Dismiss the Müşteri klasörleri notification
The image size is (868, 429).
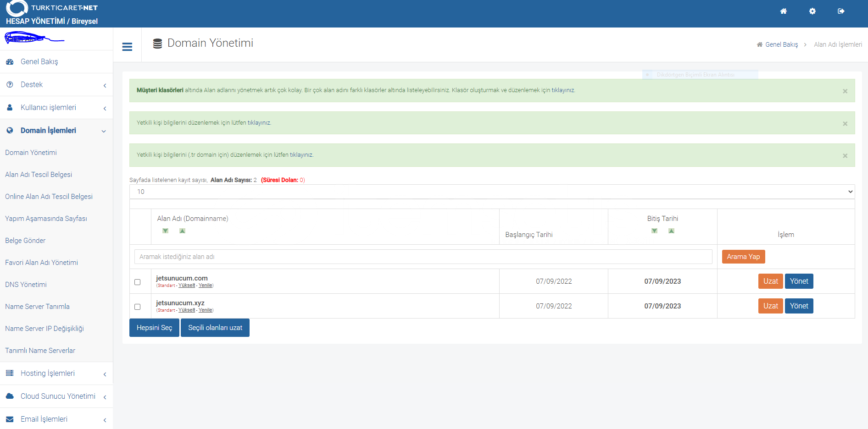[x=845, y=91]
